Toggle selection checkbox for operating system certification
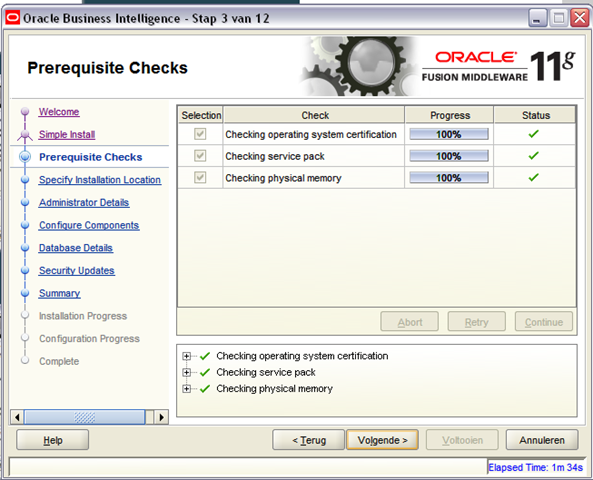The height and width of the screenshot is (480, 593). coord(200,134)
